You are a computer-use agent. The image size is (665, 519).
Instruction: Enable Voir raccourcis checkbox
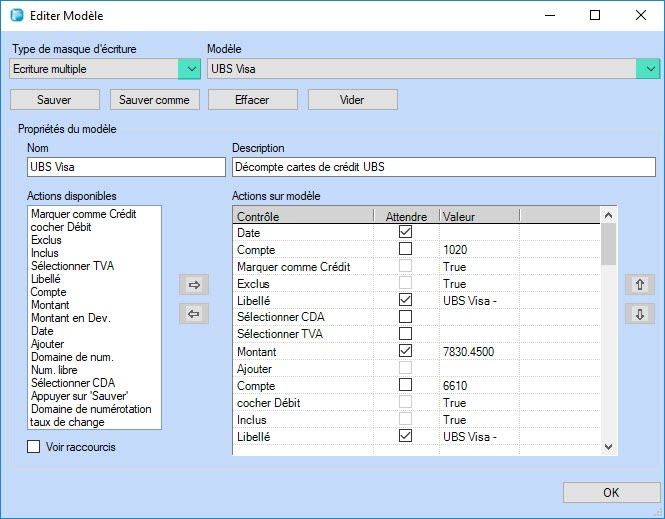click(x=34, y=446)
